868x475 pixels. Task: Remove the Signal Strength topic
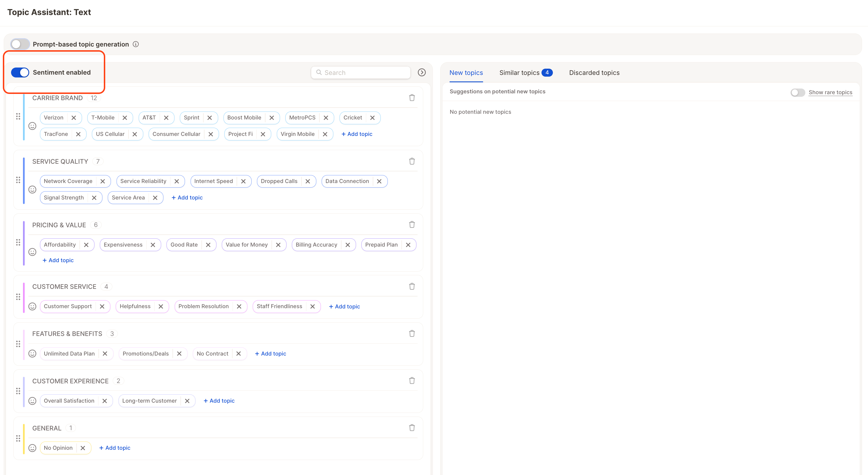click(94, 197)
